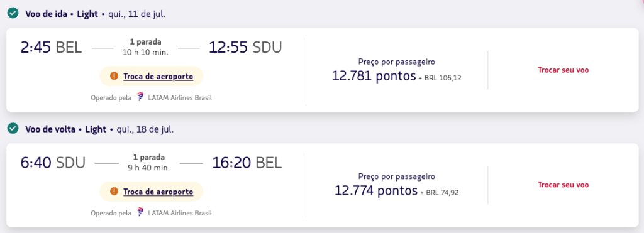Click the 12.774 pontos price
Viewport: 644px width, 233px height.
pyautogui.click(x=376, y=191)
